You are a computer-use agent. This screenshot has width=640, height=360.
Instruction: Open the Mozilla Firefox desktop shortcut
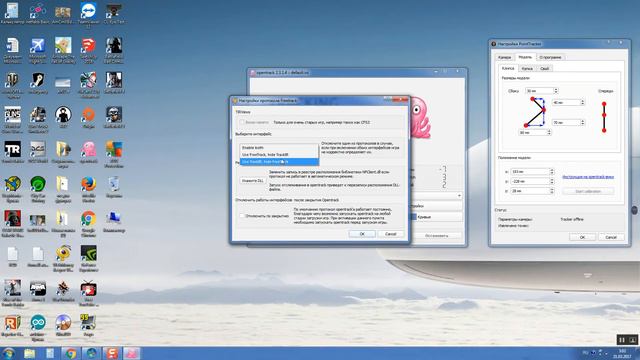point(88,187)
